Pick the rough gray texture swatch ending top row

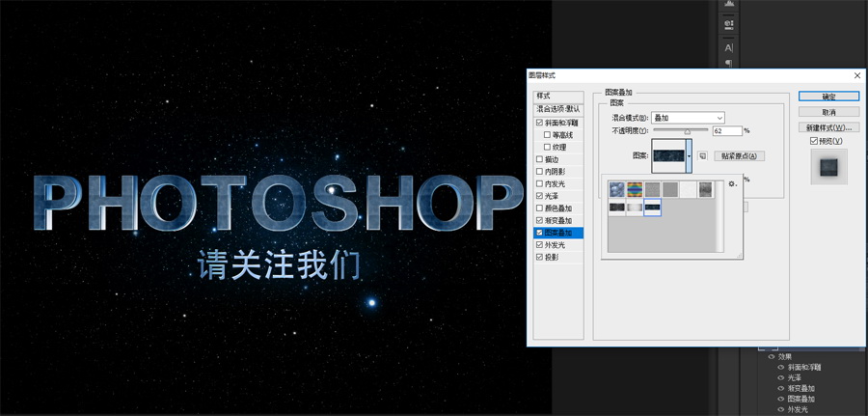(705, 189)
